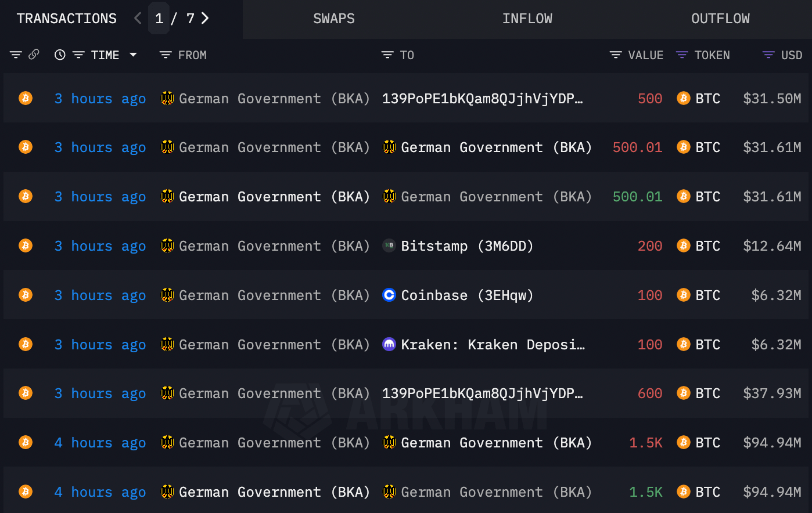Screen dimensions: 812x513
Task: Toggle the VALUE column filter
Action: [616, 55]
